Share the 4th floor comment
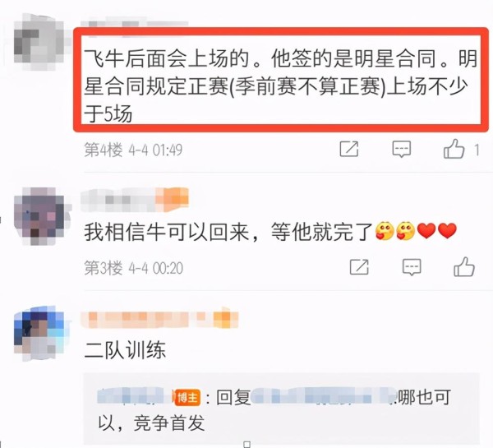493x448 pixels. coord(349,149)
